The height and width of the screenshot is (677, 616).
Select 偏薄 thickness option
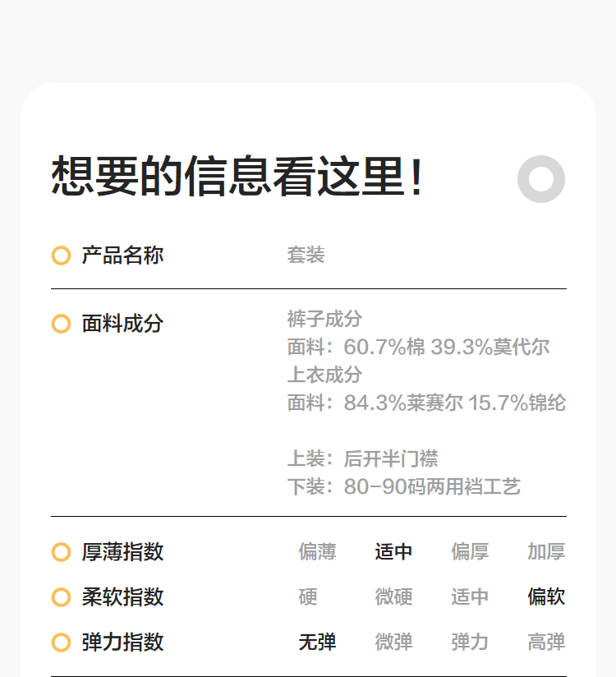coord(317,552)
